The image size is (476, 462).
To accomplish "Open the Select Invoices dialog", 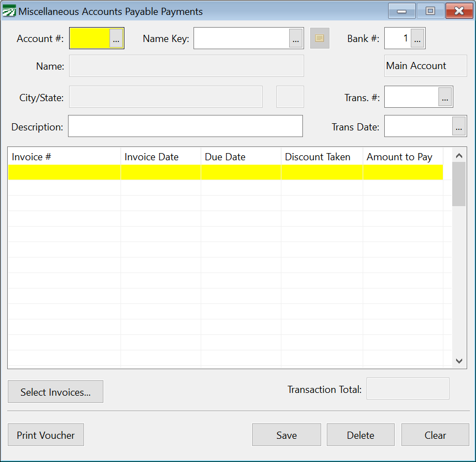I will point(55,391).
